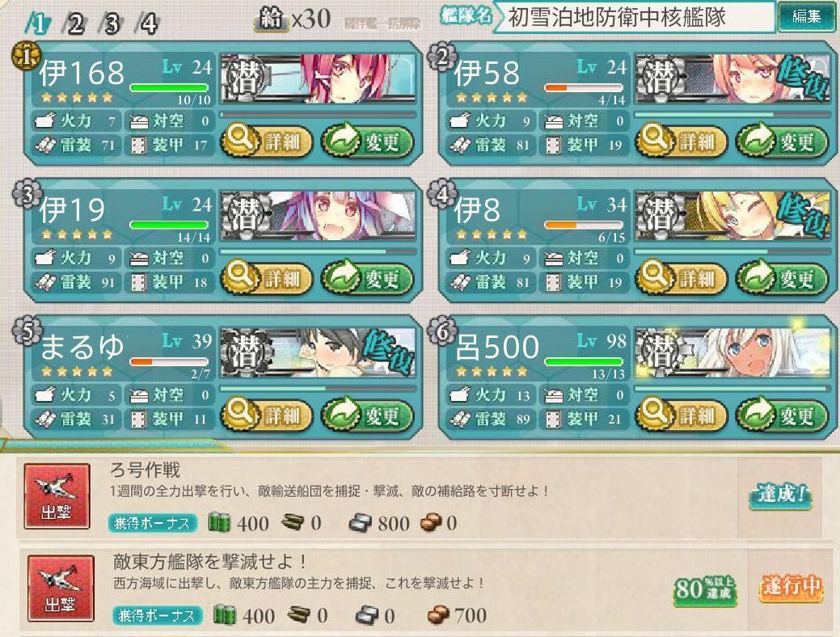840x637 pixels.
Task: Click the slot 1 flagship badge
Action: point(26,57)
